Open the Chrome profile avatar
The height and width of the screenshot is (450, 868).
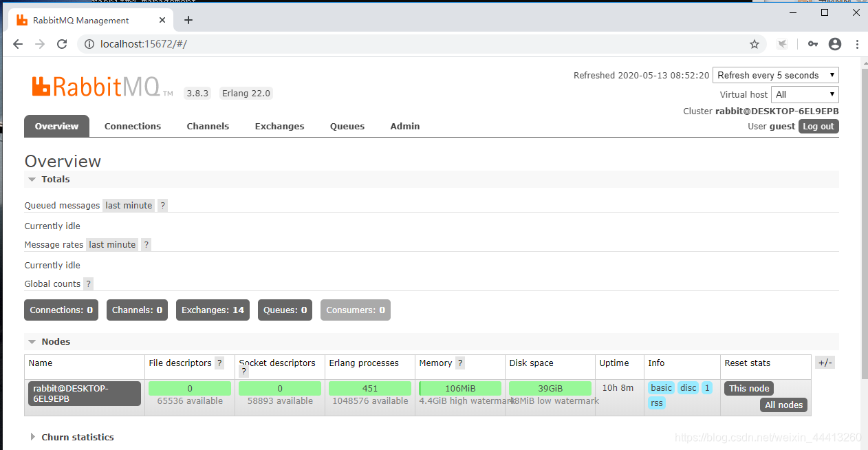(x=835, y=44)
